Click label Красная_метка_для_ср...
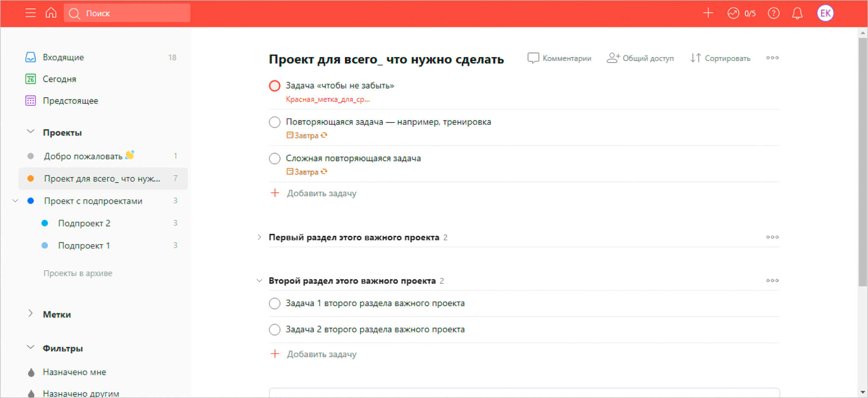 328,99
